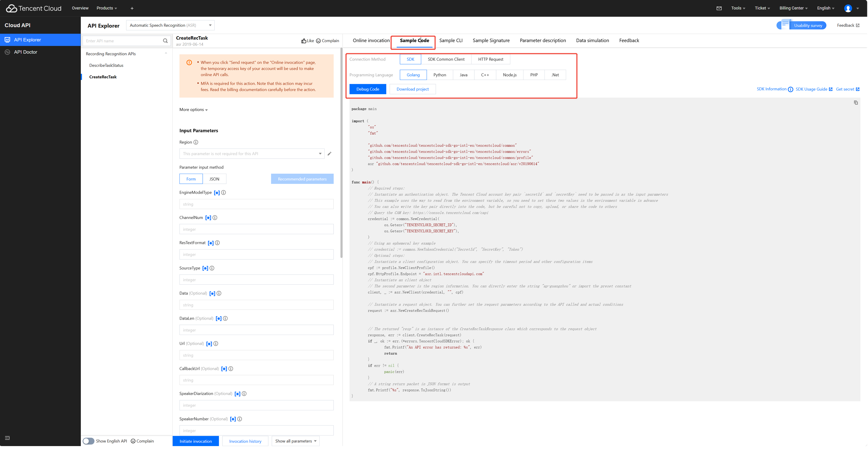Click the user avatar icon in header
The width and height of the screenshot is (868, 451).
point(848,8)
